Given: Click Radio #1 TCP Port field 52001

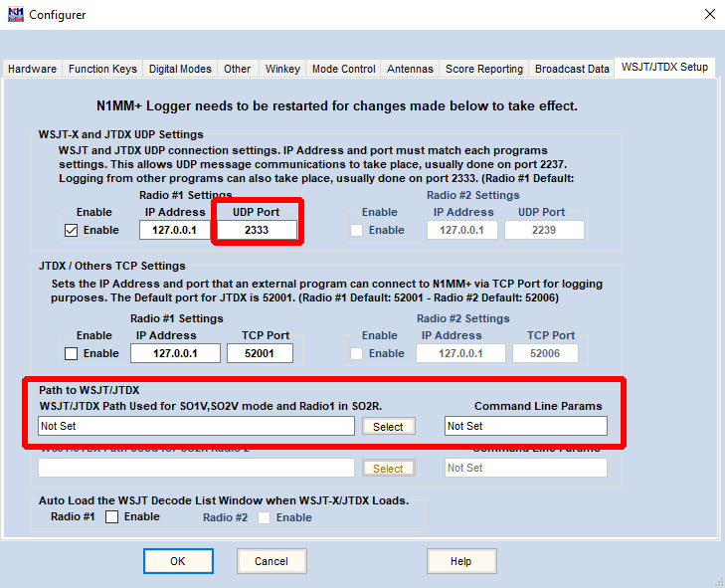Looking at the screenshot, I should click(x=260, y=353).
